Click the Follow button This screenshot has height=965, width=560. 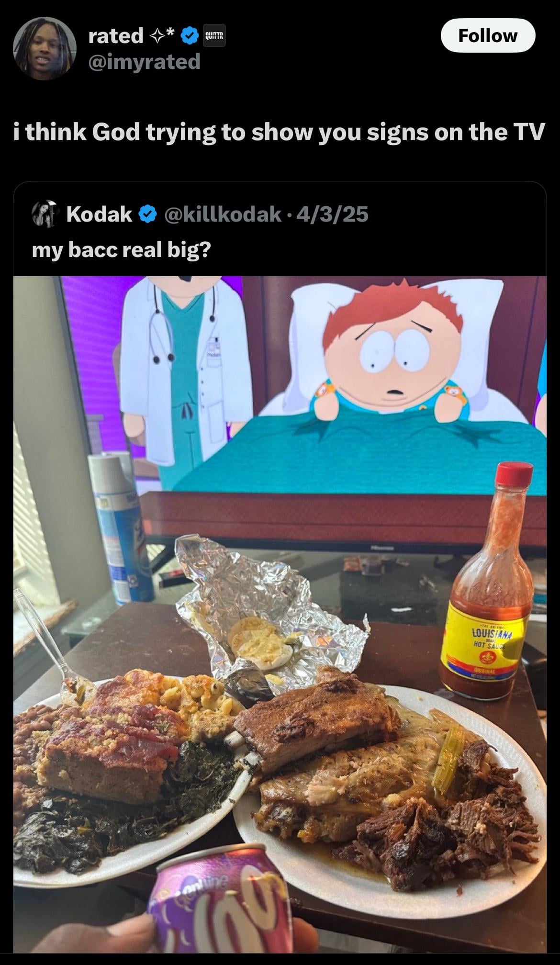487,35
